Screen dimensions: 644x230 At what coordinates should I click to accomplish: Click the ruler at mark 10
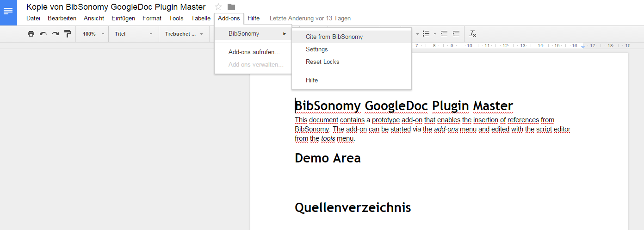[469, 46]
